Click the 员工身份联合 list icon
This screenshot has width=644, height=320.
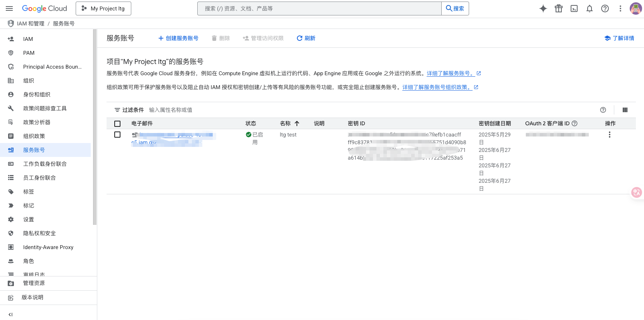click(11, 178)
